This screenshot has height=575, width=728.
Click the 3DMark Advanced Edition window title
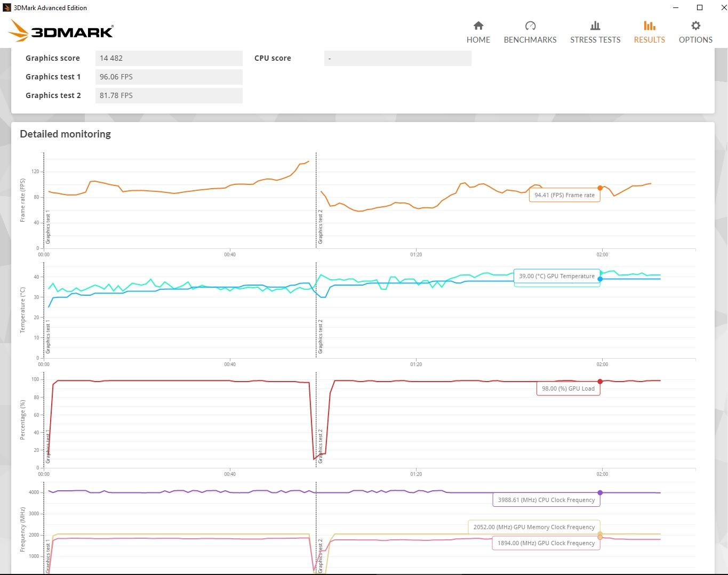[x=50, y=8]
